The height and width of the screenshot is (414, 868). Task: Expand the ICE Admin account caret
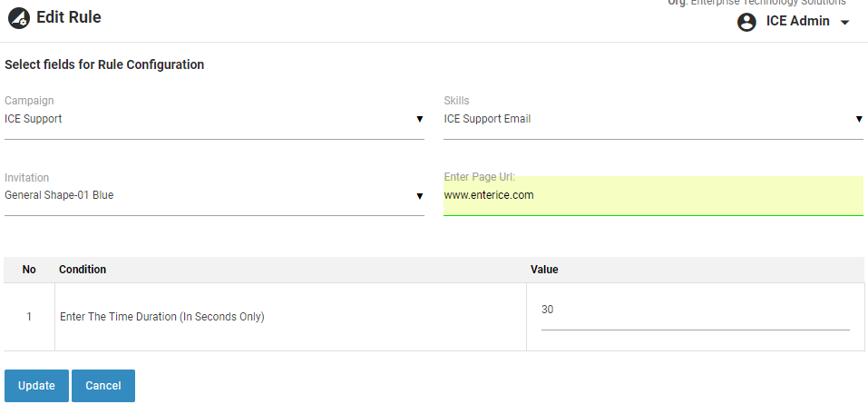(x=844, y=23)
